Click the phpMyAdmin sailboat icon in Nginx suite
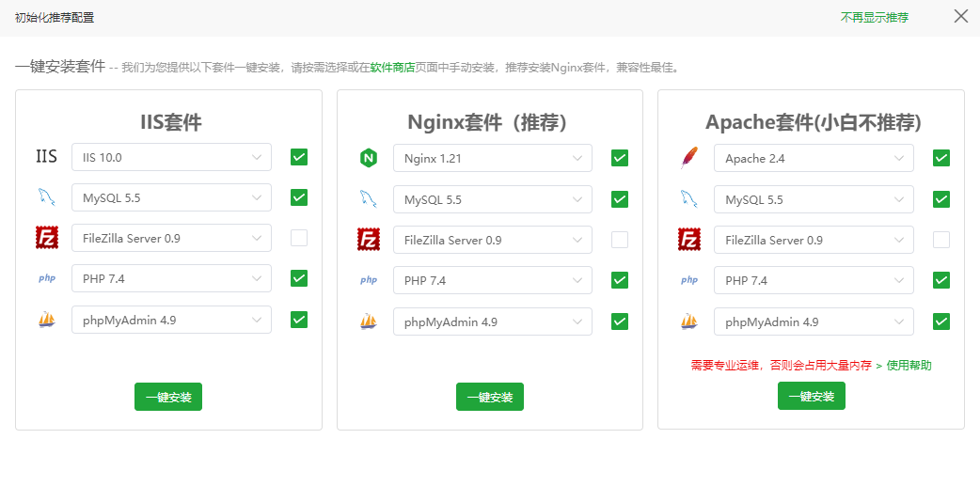This screenshot has height=486, width=980. [x=368, y=321]
